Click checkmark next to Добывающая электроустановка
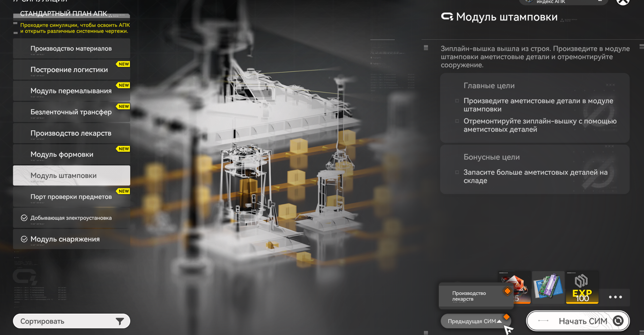Screen dimensions: 644x335 click(24, 218)
